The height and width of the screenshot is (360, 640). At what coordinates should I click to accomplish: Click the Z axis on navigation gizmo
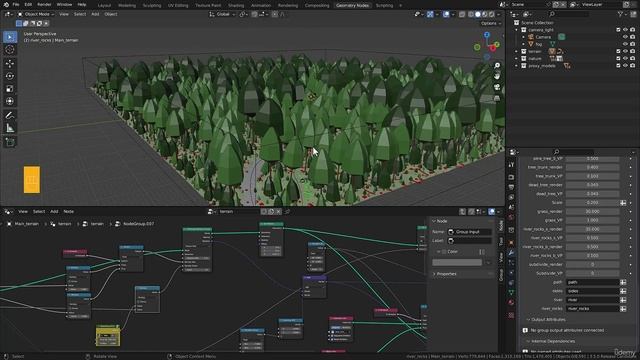[x=487, y=35]
